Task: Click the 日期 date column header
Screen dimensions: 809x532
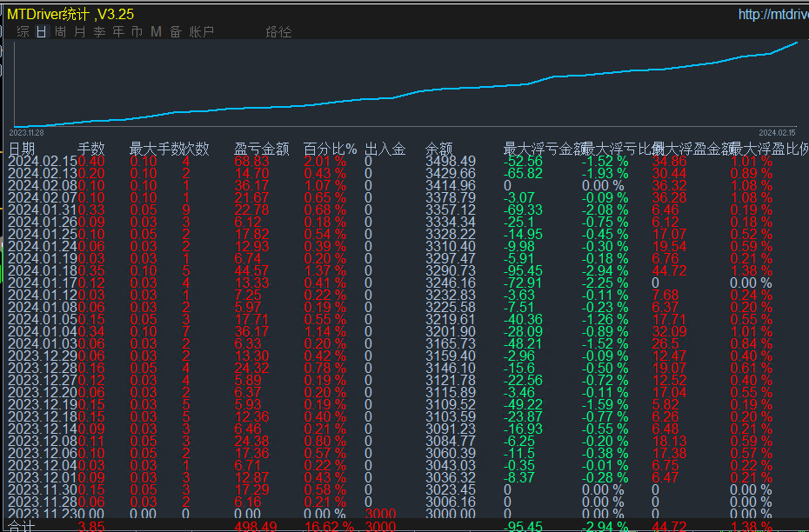Action: coord(22,149)
